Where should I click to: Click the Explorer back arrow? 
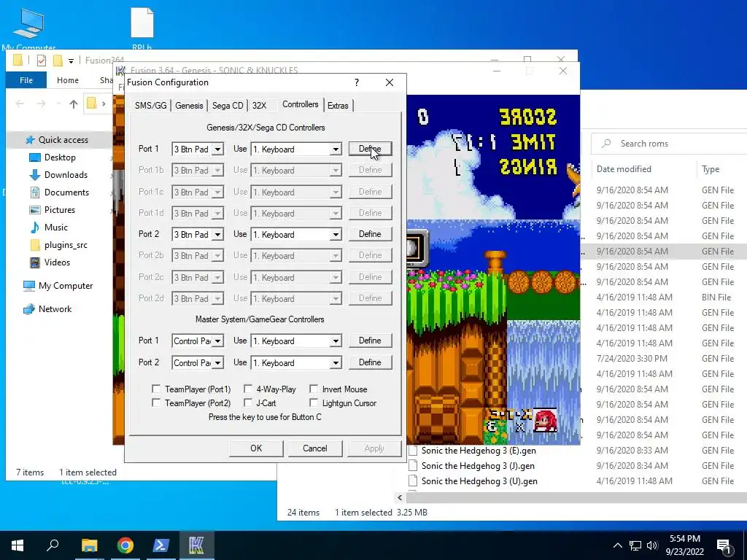point(20,104)
